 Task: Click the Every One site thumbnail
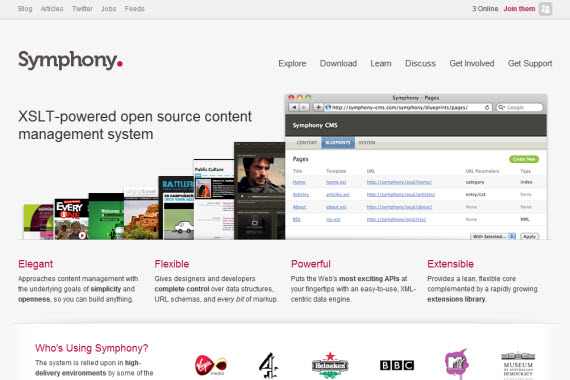pos(72,219)
